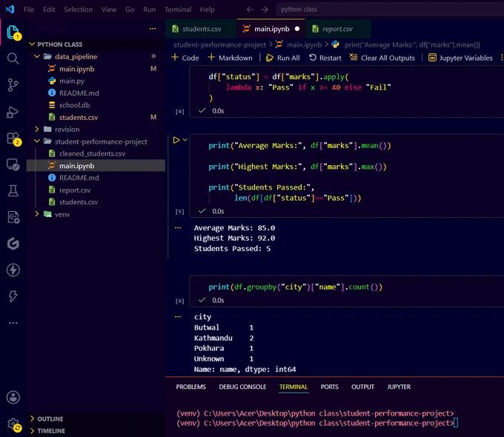The image size is (504, 437).
Task: Switch to the report.csv editor tab
Action: (337, 29)
